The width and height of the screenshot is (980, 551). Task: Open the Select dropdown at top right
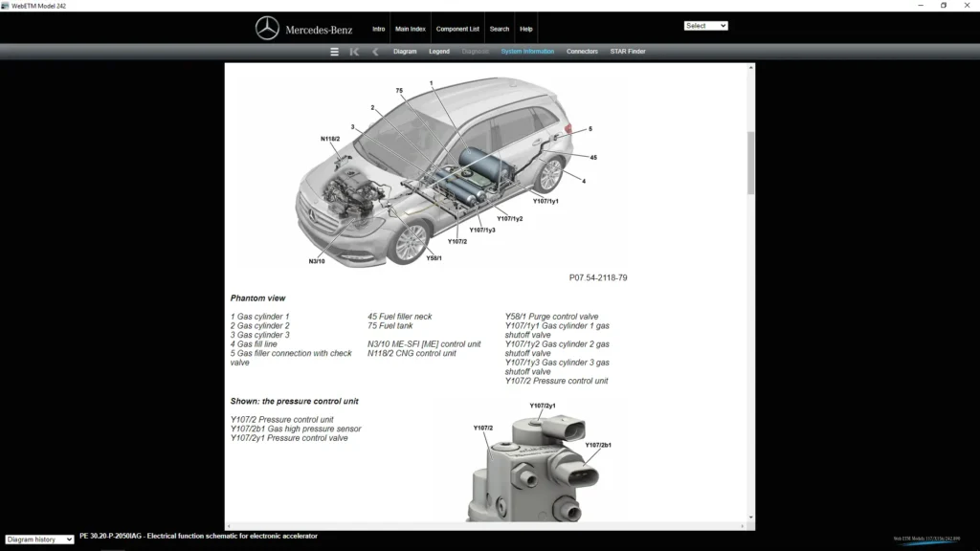(x=705, y=25)
